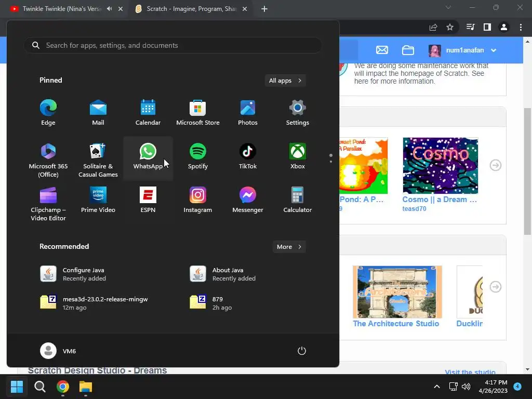Toggle Chrome side panel
The height and width of the screenshot is (399, 532).
[x=487, y=27]
